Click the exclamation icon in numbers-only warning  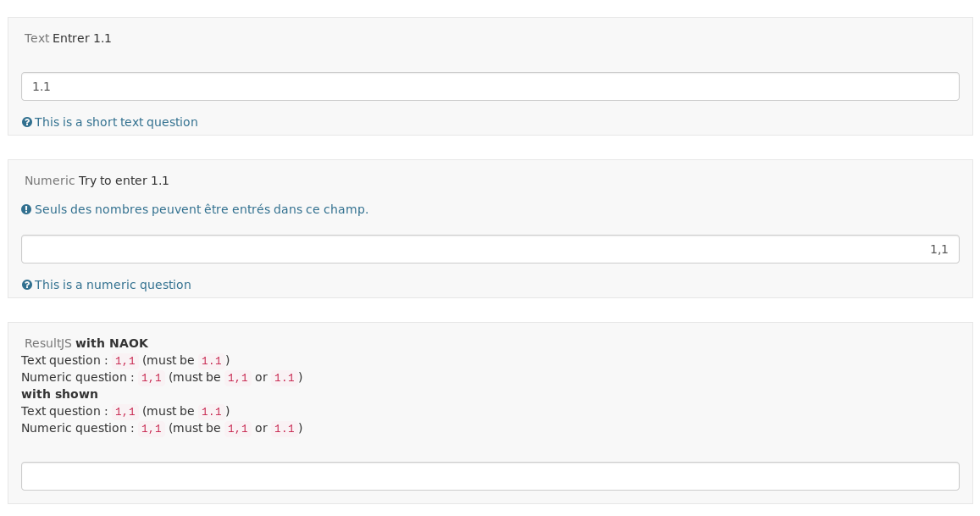pos(26,209)
